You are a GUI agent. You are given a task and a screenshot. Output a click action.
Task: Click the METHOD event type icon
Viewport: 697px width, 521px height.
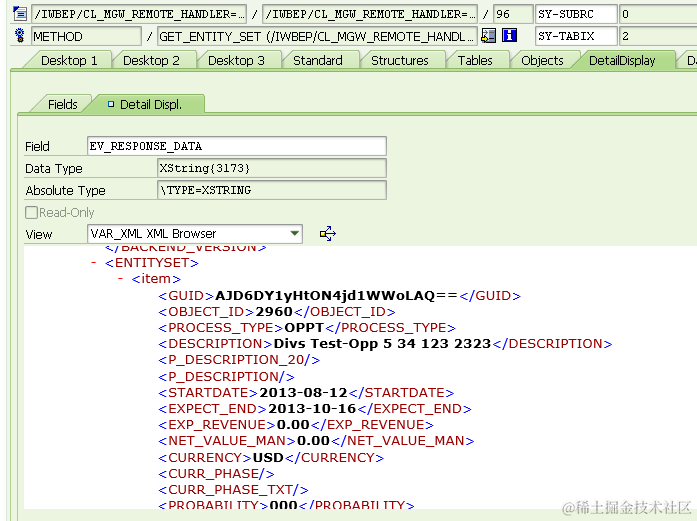point(20,36)
